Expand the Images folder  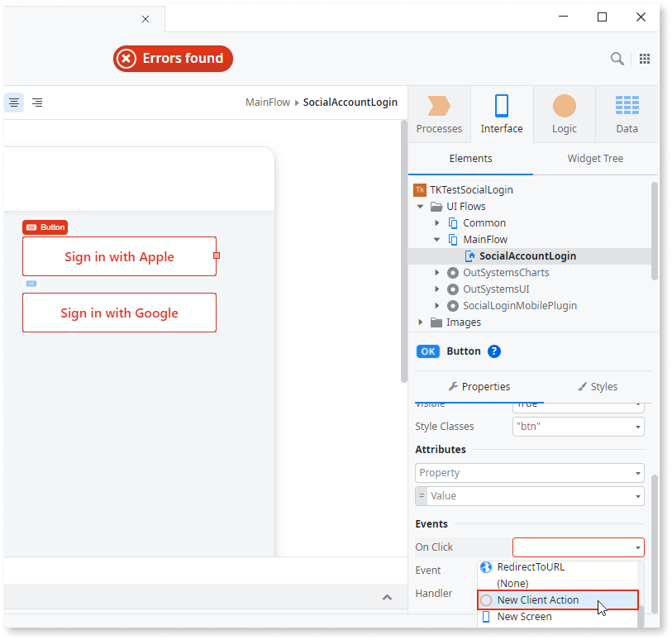click(x=421, y=322)
